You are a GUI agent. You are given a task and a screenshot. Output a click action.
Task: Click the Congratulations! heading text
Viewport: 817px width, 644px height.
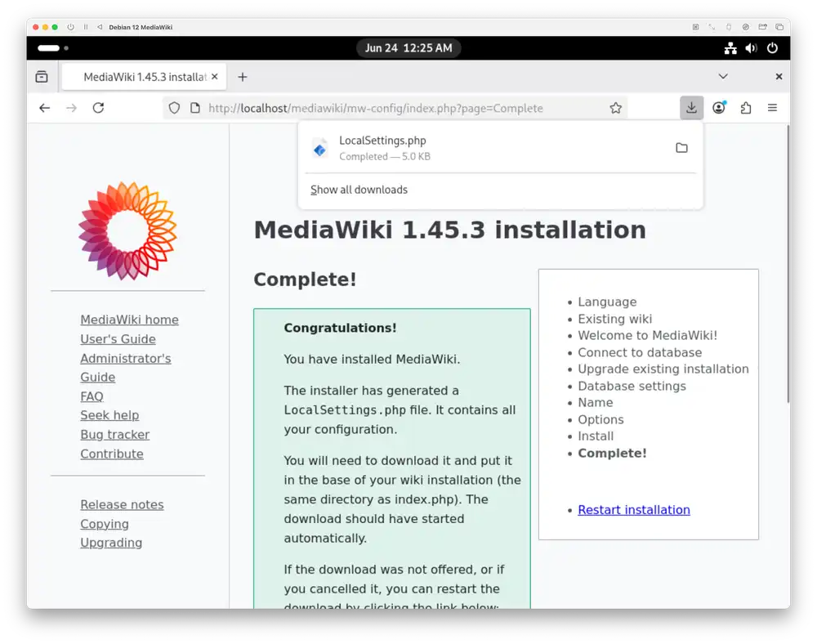(x=340, y=328)
